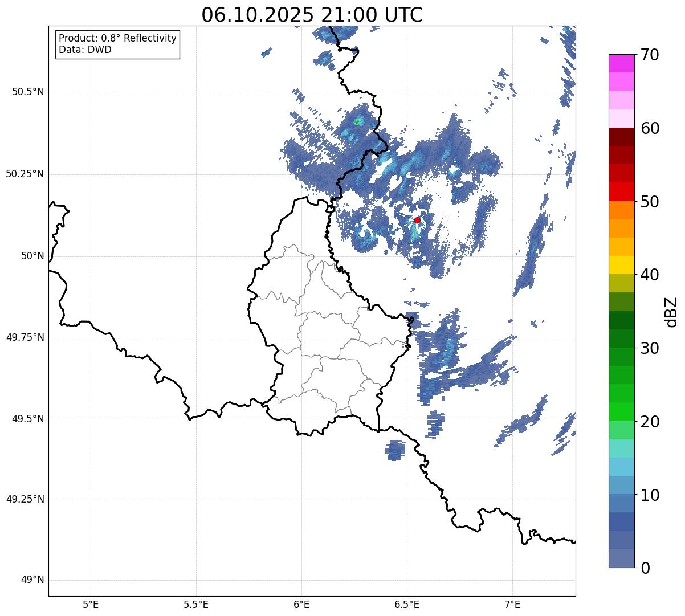
Task: Click the latitude label '49.25°N'
Action: click(x=25, y=500)
